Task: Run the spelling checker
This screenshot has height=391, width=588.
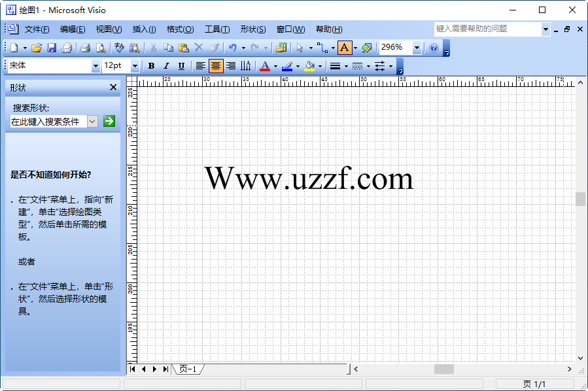Action: coord(118,47)
